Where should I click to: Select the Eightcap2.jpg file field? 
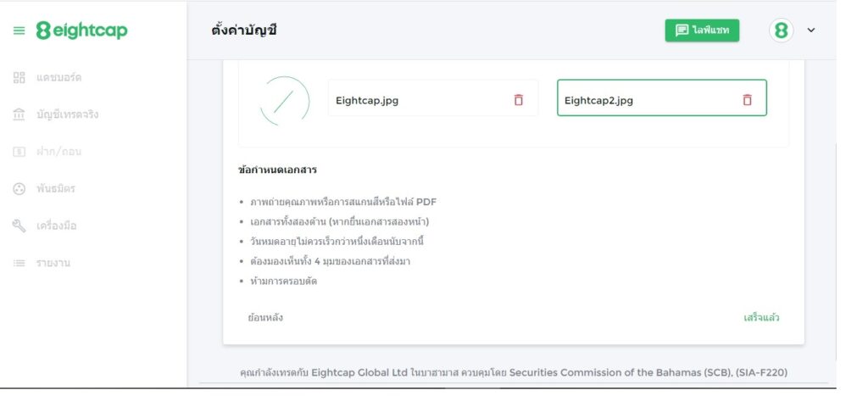pyautogui.click(x=644, y=98)
